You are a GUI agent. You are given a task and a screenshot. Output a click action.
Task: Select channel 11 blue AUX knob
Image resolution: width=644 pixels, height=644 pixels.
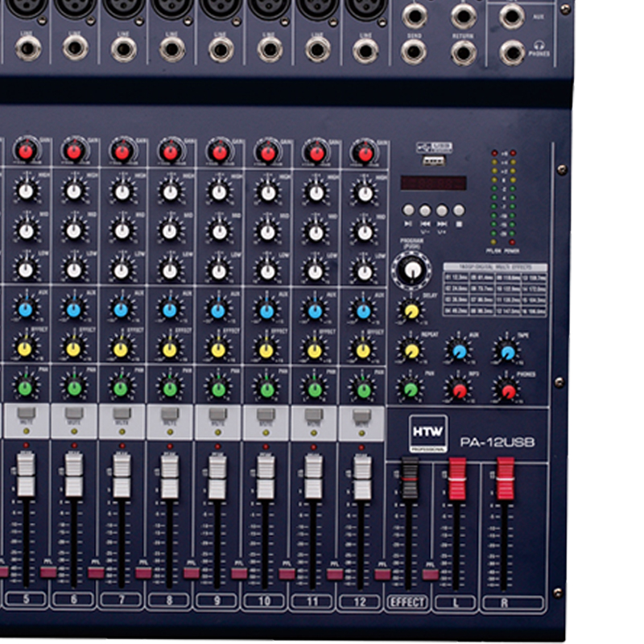(315, 312)
